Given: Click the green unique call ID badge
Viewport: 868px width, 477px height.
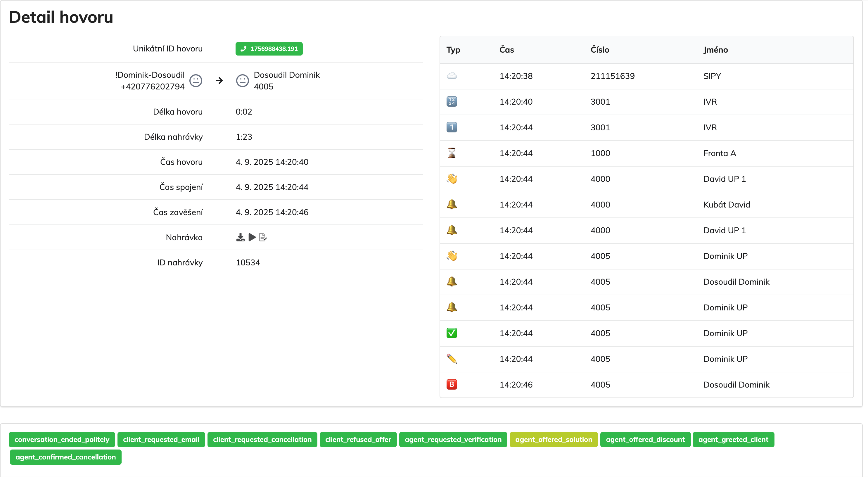Looking at the screenshot, I should coord(269,49).
